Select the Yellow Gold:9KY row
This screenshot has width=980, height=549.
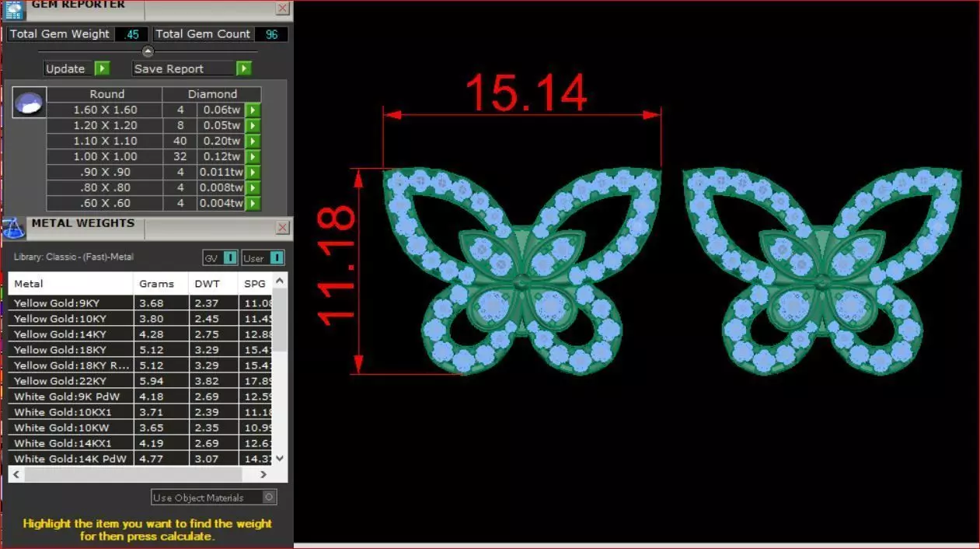[x=141, y=303]
